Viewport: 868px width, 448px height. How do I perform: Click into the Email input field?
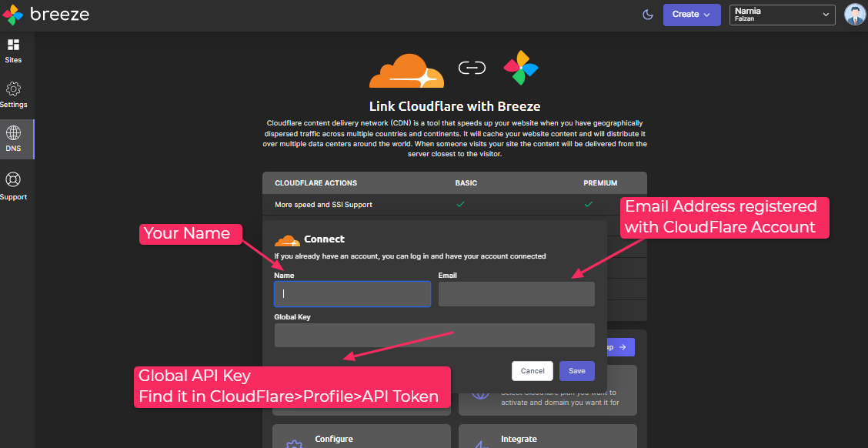pos(516,294)
